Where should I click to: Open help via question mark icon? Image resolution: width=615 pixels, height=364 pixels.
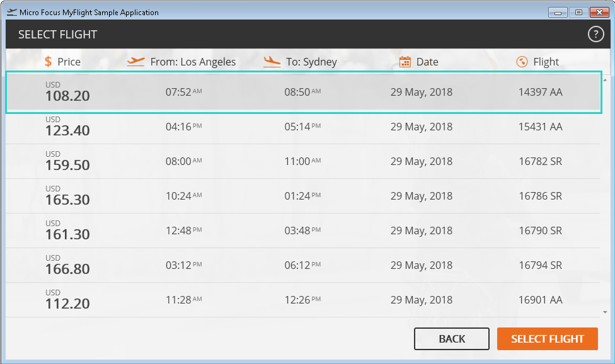pyautogui.click(x=595, y=35)
